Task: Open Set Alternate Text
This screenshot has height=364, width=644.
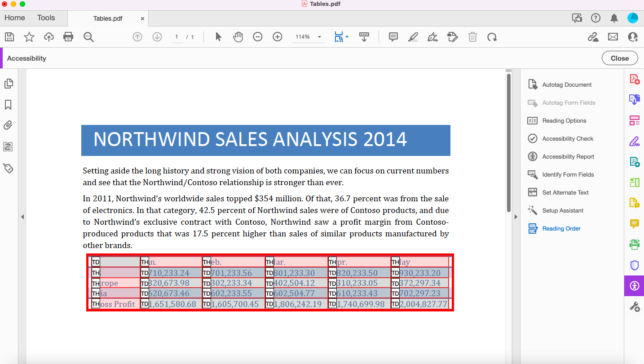Action: (x=558, y=192)
